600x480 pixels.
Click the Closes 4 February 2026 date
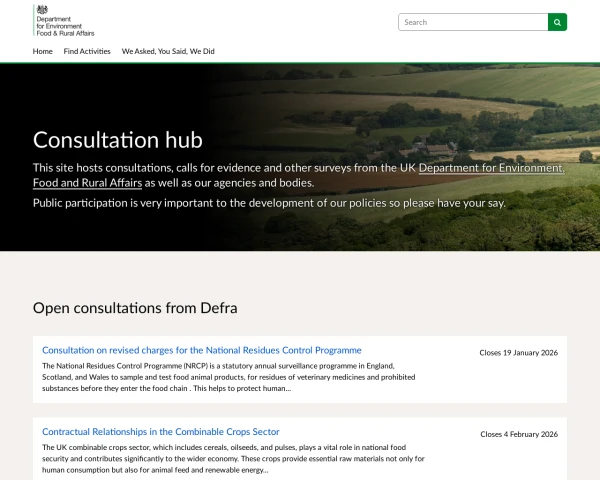518,435
